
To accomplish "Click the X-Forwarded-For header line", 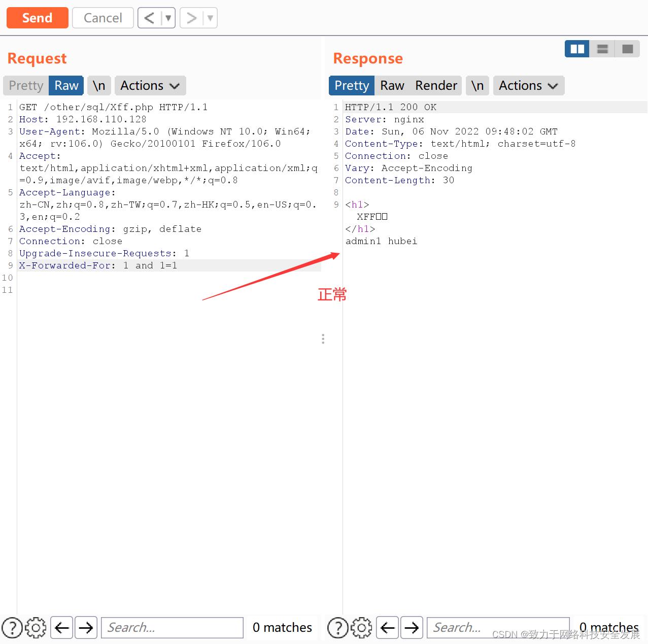I will (98, 265).
